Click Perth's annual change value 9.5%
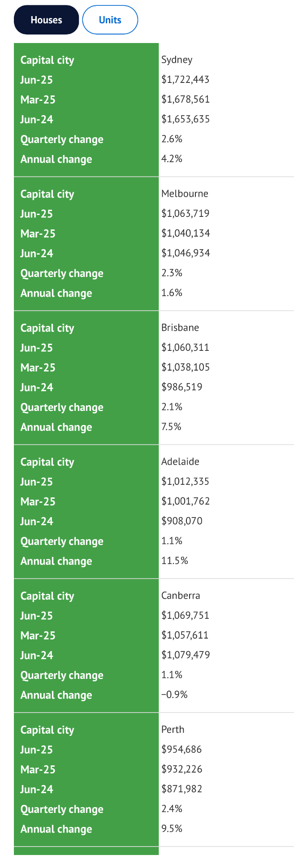Screen dimensions: 302x868 tap(172, 829)
